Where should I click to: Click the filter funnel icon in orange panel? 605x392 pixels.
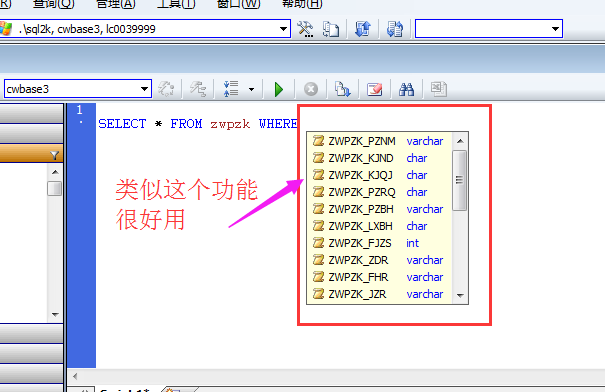[54, 155]
